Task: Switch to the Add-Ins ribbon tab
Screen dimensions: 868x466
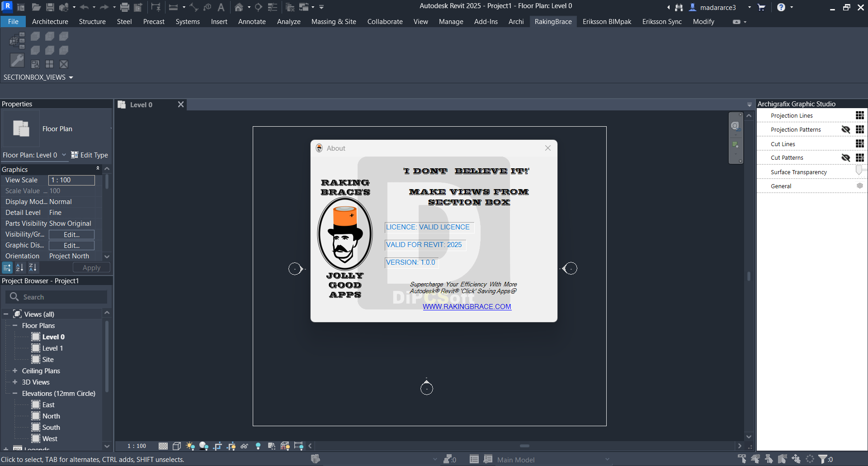Action: pyautogui.click(x=486, y=21)
